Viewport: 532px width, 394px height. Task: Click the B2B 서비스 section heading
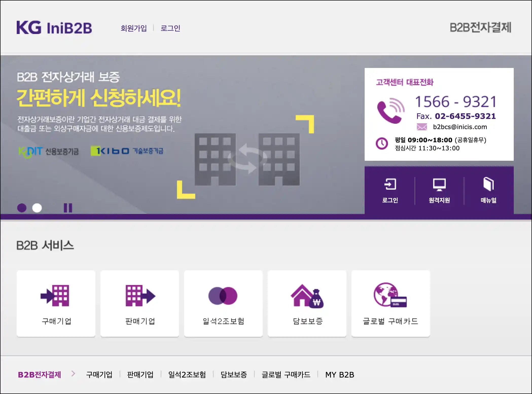click(x=45, y=245)
